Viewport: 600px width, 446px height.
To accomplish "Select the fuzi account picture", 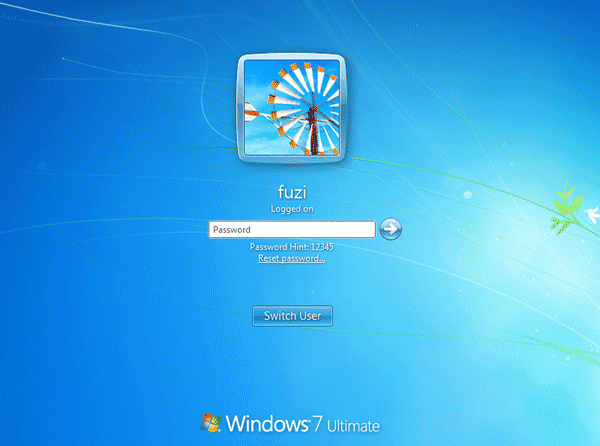I will [292, 108].
